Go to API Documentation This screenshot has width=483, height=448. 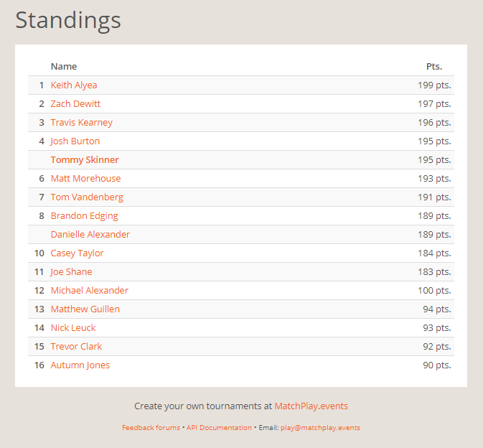point(219,428)
